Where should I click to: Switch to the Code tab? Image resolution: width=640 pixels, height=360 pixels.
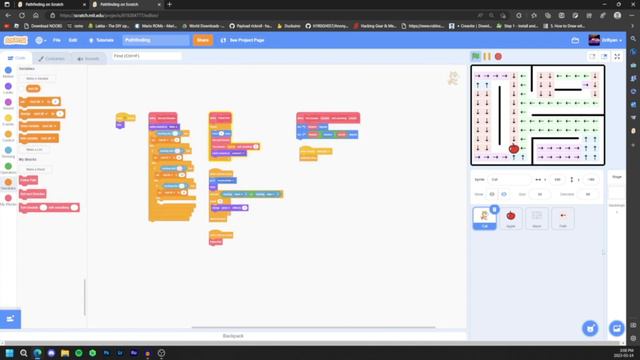(x=16, y=58)
